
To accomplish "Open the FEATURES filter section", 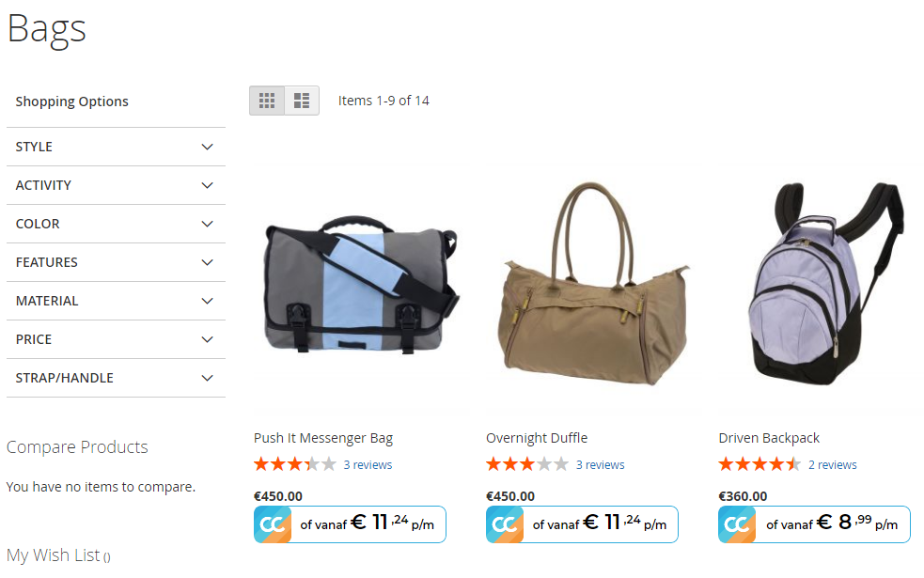I will coord(117,262).
